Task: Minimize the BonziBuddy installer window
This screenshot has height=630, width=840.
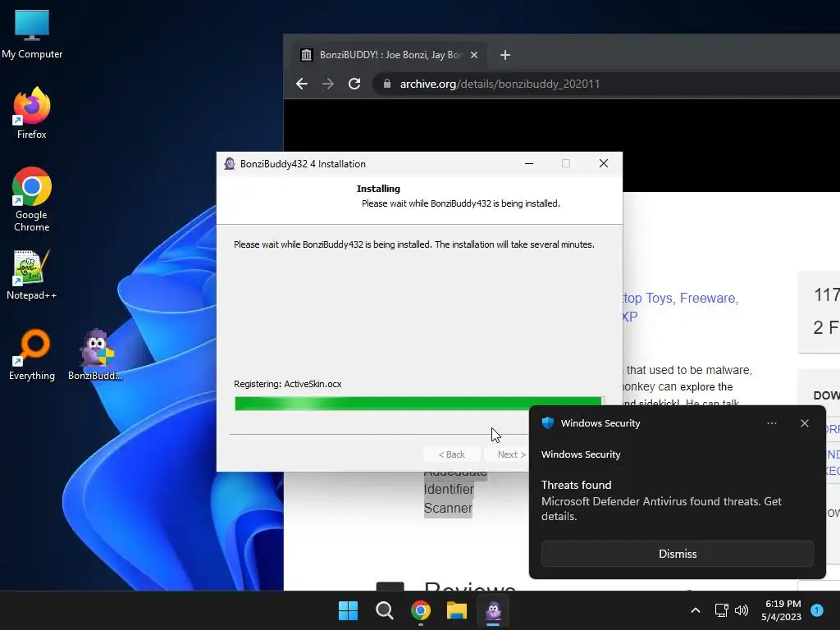Action: point(529,163)
